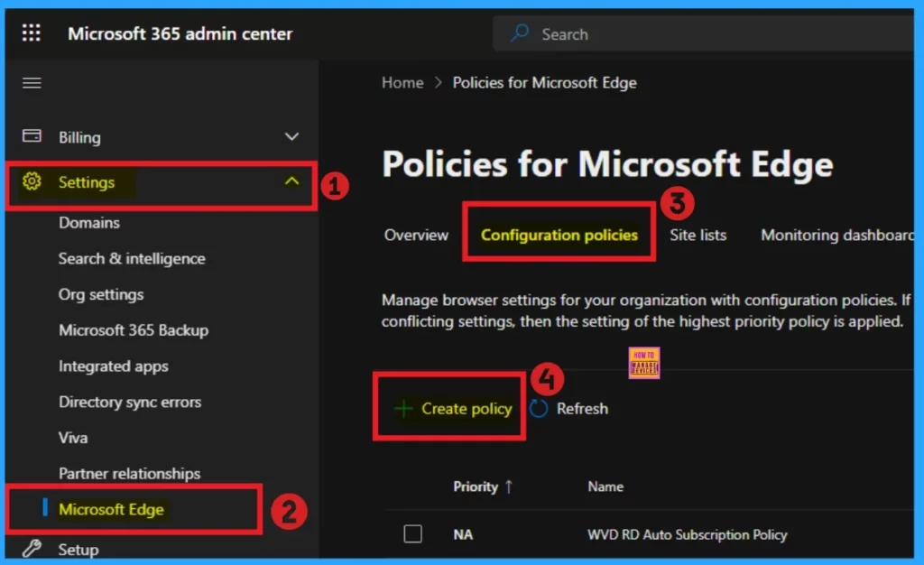
Task: Click the Microsoft 365 admin center title
Action: (180, 33)
